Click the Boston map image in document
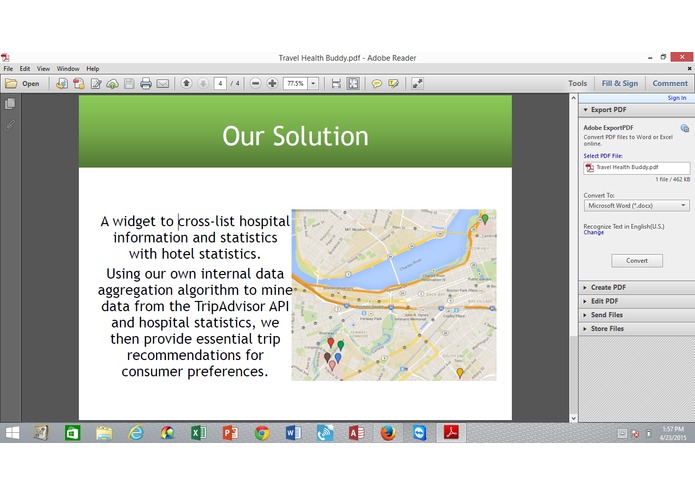Screen dimensions: 695x494 (394, 295)
